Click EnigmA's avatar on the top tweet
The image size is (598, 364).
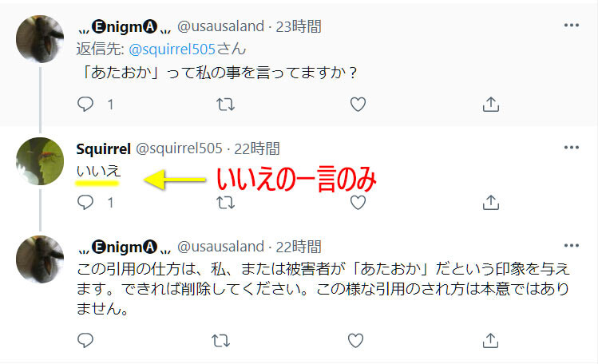pos(40,39)
